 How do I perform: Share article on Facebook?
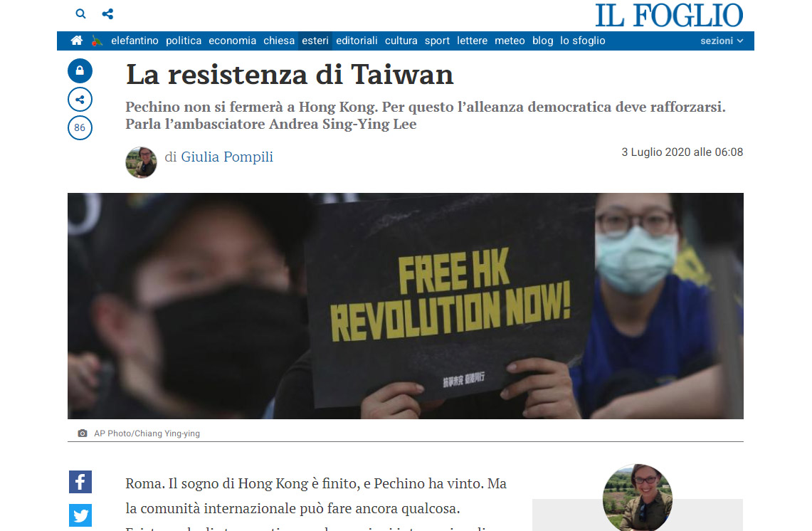click(x=80, y=482)
